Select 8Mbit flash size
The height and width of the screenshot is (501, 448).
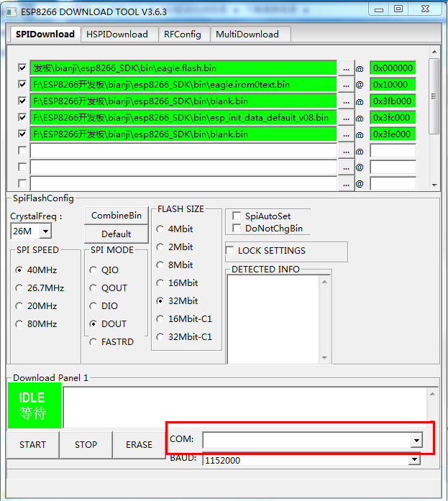(160, 265)
